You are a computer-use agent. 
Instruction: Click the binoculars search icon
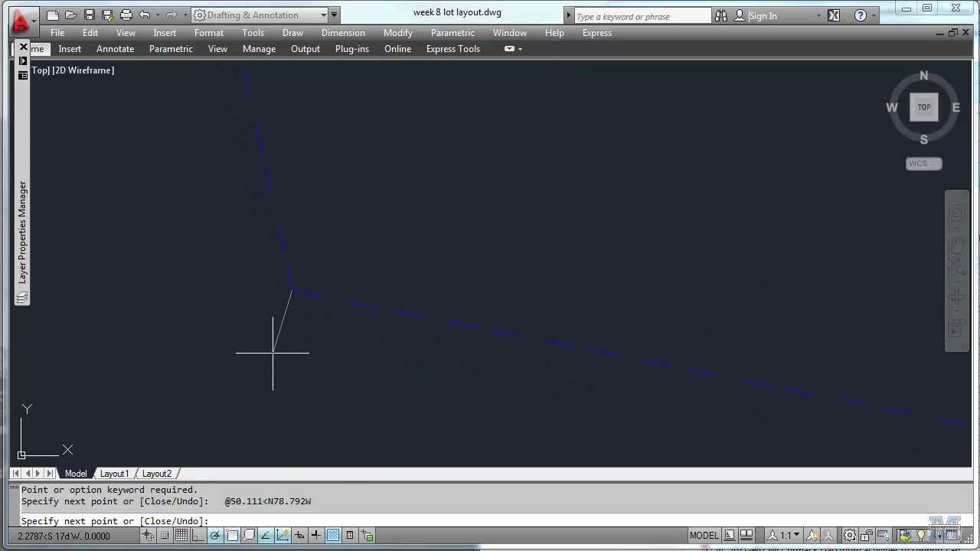[721, 15]
